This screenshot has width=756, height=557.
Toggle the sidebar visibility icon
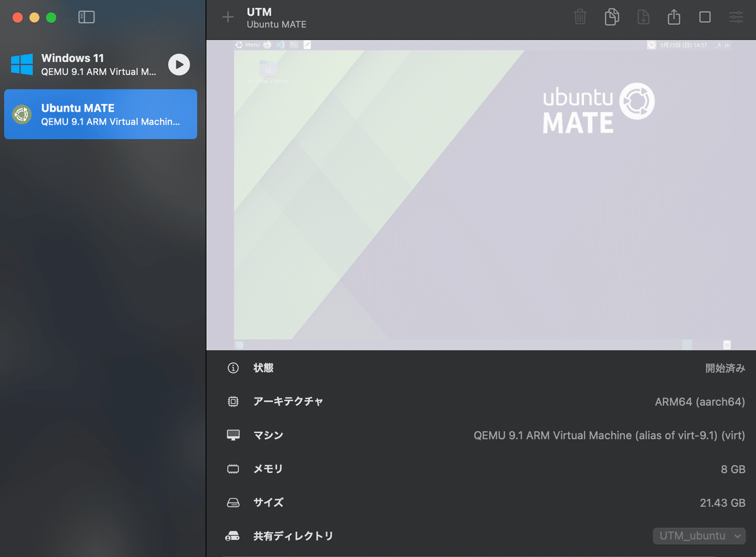click(x=86, y=17)
